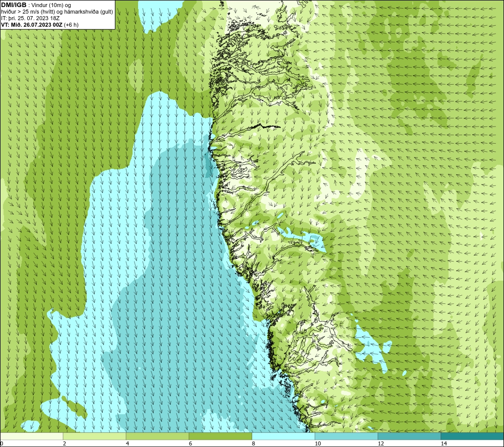Click the "6" scale label
The height and width of the screenshot is (447, 504).
[x=191, y=443]
